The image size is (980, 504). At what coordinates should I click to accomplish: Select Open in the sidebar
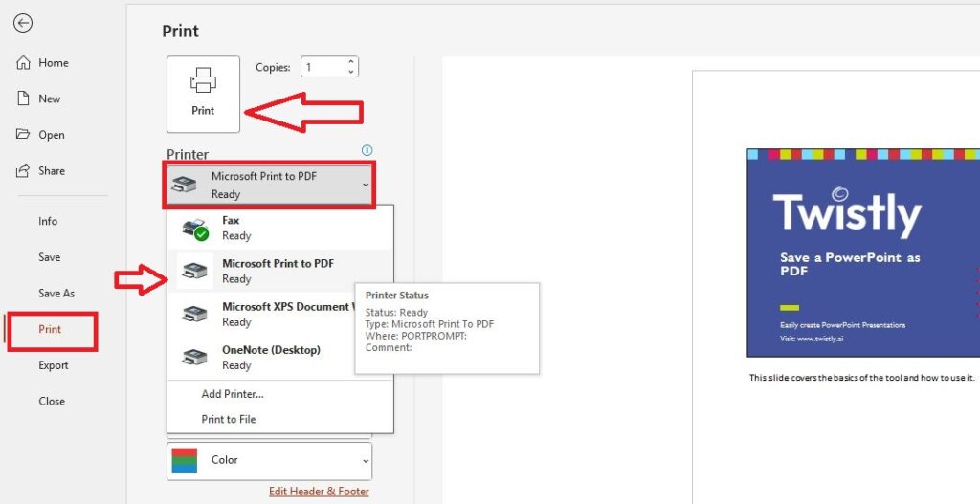52,135
